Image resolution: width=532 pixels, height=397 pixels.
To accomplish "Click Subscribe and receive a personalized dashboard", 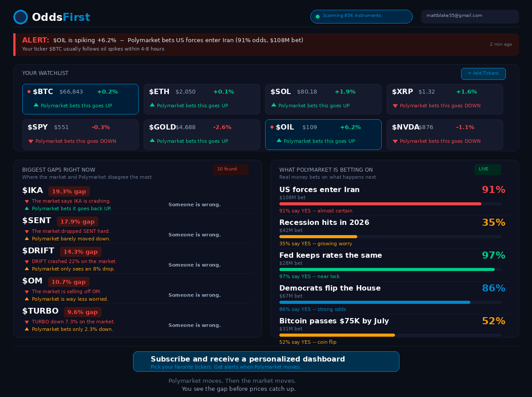I will (266, 362).
